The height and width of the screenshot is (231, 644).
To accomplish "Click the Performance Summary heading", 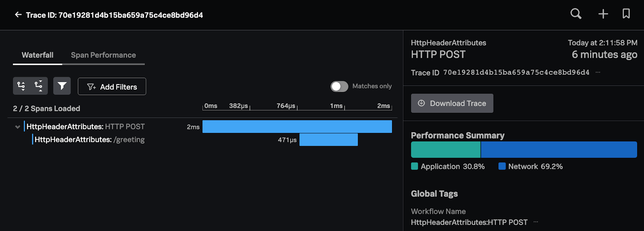I will point(458,135).
